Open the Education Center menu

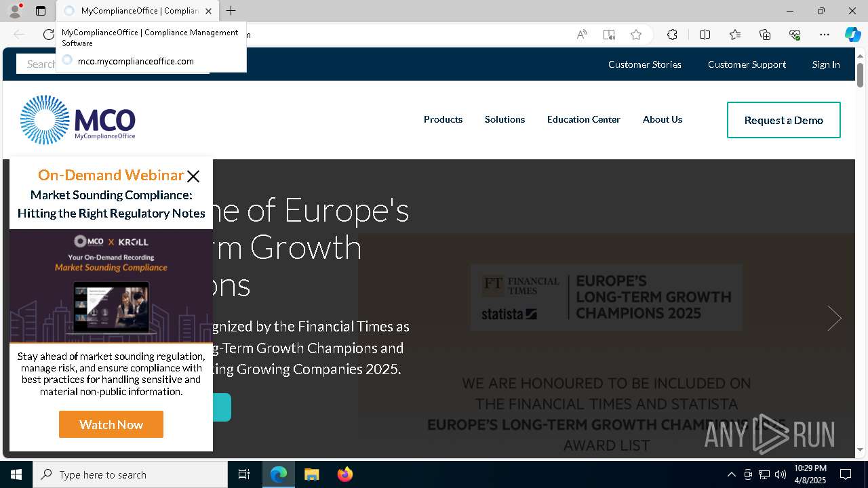tap(584, 119)
